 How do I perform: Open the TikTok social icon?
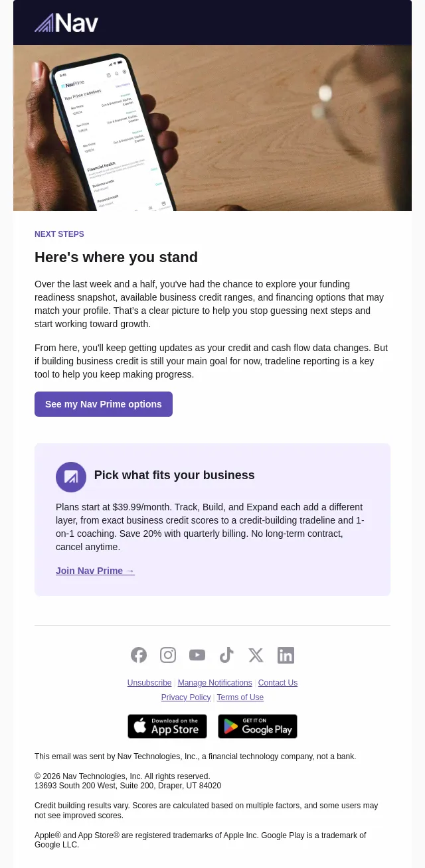pyautogui.click(x=226, y=655)
